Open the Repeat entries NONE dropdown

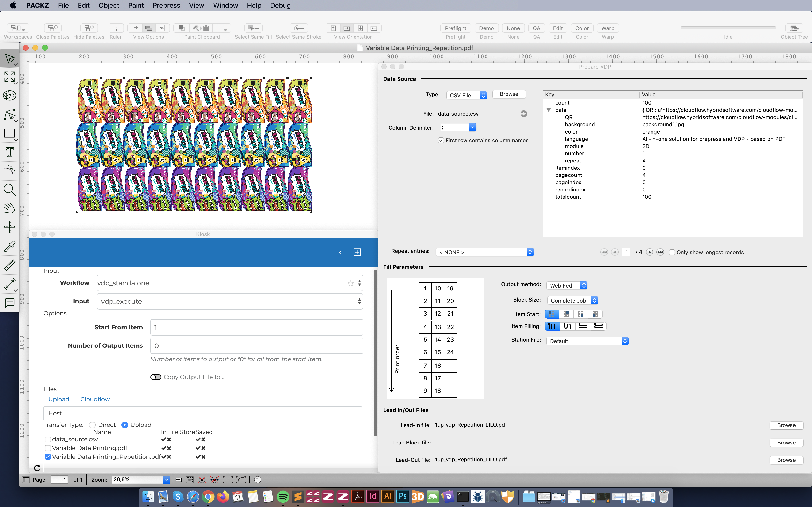(x=485, y=252)
